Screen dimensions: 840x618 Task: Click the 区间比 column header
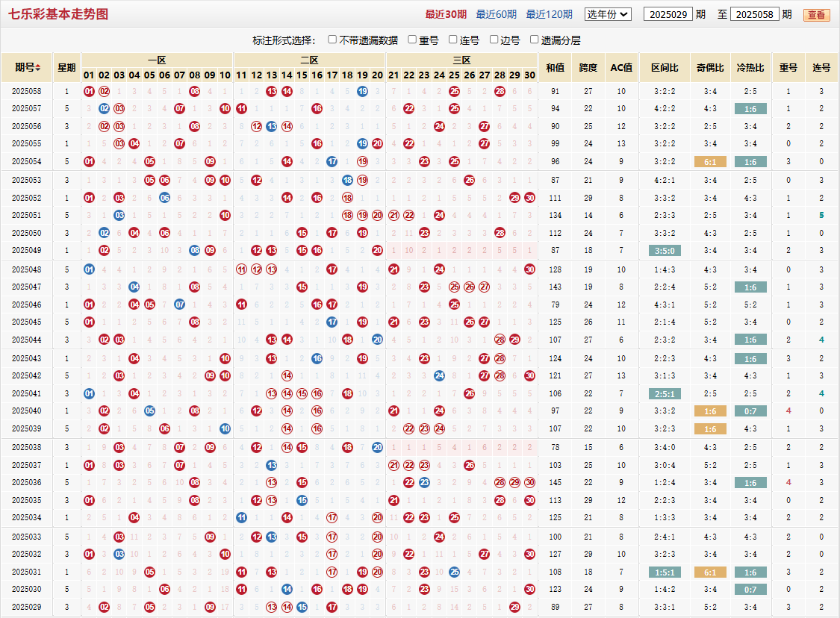point(665,67)
